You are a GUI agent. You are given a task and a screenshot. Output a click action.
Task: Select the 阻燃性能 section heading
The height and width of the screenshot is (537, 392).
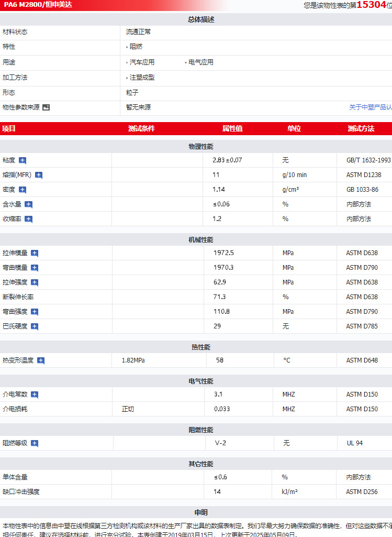[x=201, y=430]
